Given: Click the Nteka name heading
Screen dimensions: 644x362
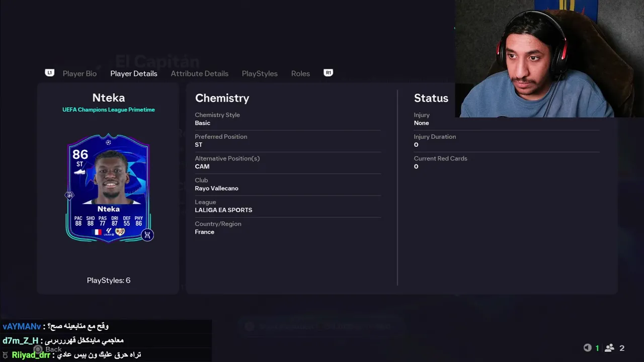Looking at the screenshot, I should (109, 98).
